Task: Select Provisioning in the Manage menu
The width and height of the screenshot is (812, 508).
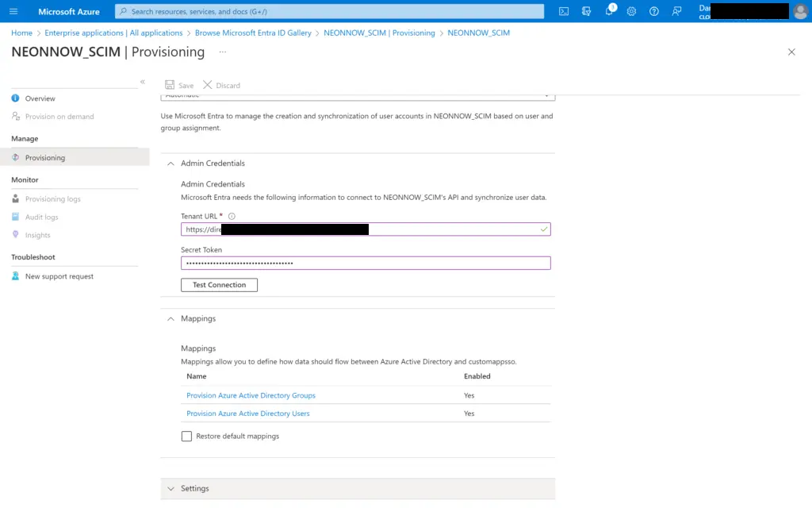Action: pos(47,156)
